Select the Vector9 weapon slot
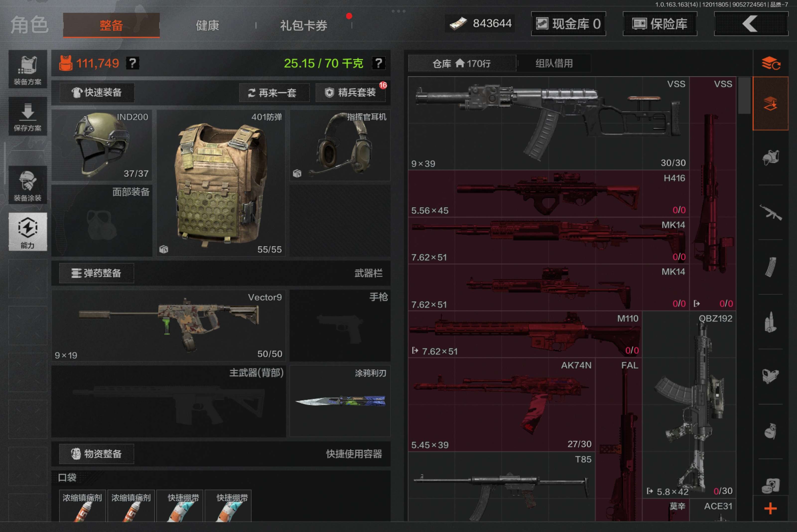Screen dimensions: 797x532 [x=168, y=325]
